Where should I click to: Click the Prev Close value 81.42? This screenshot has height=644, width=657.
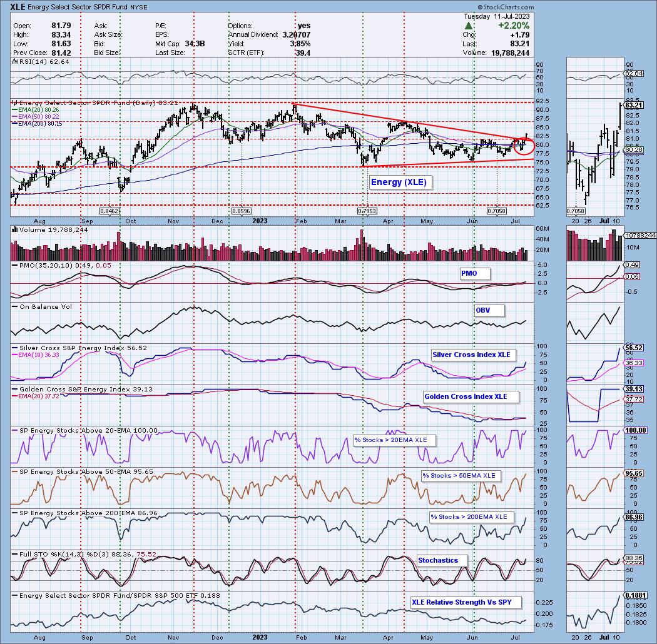pyautogui.click(x=61, y=53)
